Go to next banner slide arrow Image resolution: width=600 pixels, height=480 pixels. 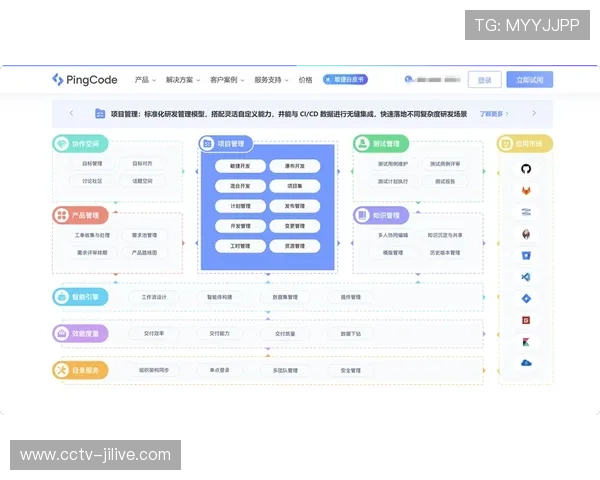[534, 113]
